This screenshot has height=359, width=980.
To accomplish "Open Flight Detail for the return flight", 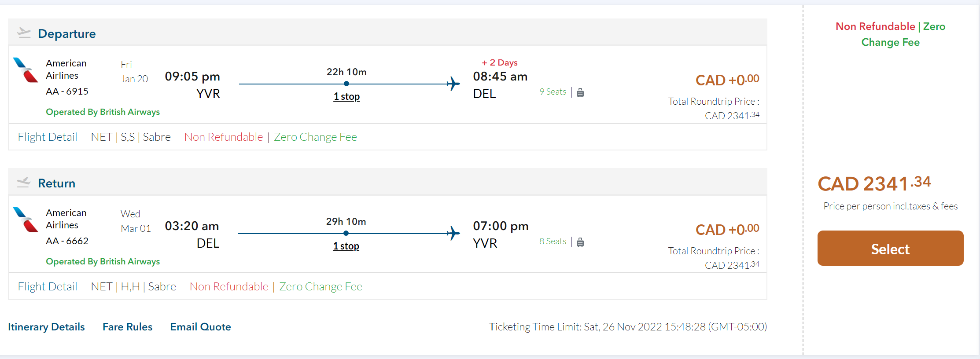I will click(x=48, y=286).
